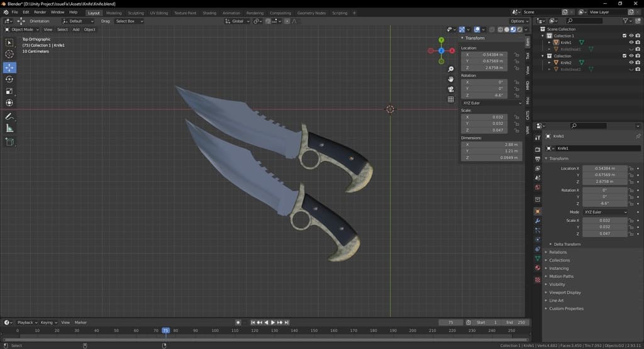Pick the Annotate pencil tool
The height and width of the screenshot is (349, 644).
[x=9, y=117]
